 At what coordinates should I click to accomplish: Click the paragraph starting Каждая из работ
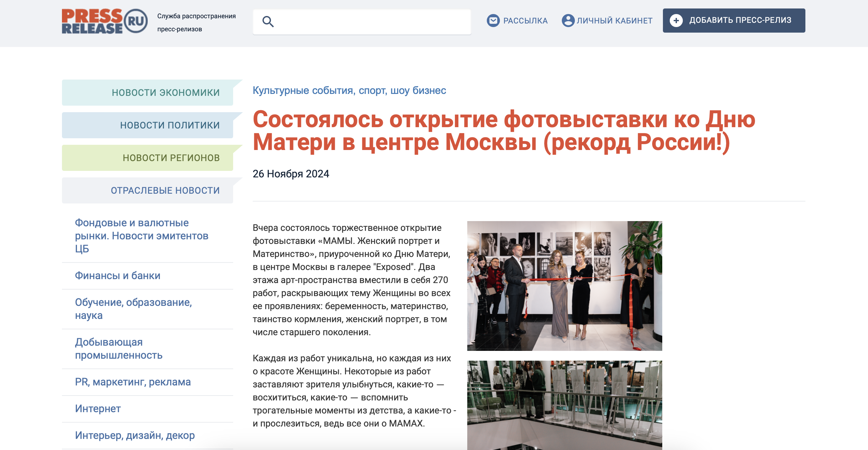pos(354,391)
